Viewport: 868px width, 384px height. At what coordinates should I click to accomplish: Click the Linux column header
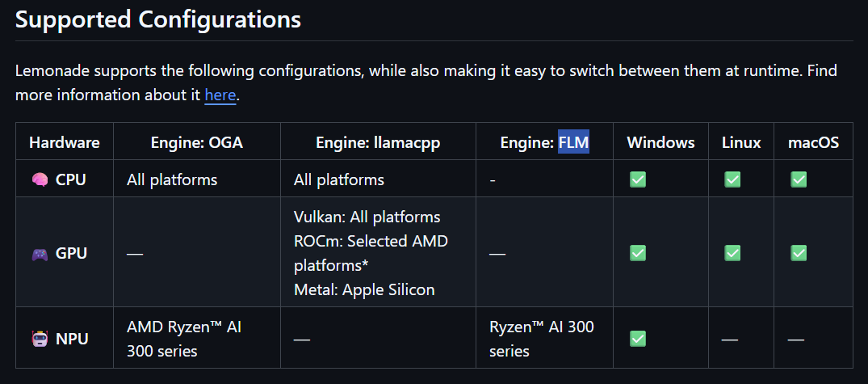[741, 143]
